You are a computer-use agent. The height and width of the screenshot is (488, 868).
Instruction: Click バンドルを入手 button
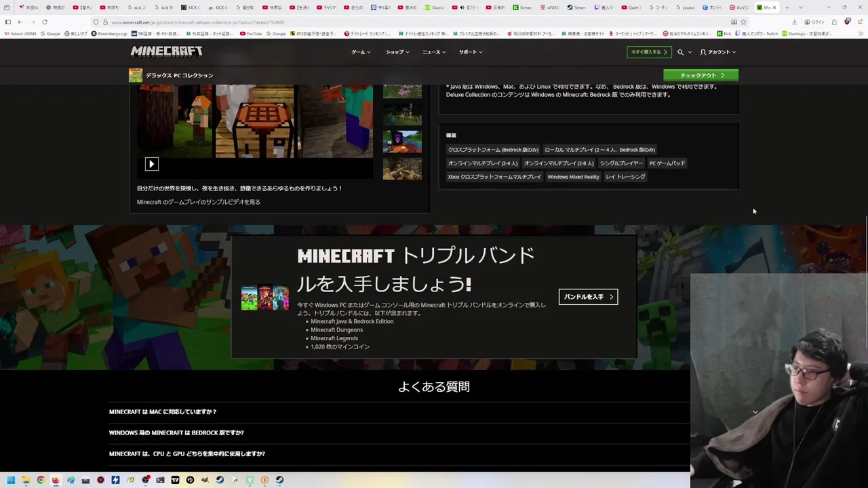pos(588,297)
